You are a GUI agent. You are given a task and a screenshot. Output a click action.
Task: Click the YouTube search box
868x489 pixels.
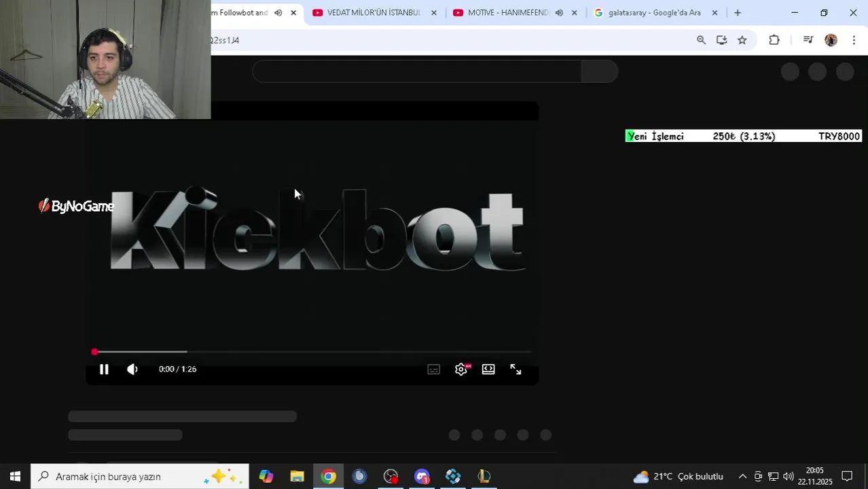pyautogui.click(x=417, y=71)
